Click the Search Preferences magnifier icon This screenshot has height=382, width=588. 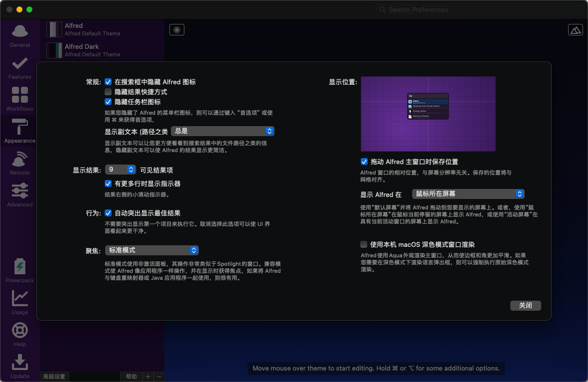382,10
